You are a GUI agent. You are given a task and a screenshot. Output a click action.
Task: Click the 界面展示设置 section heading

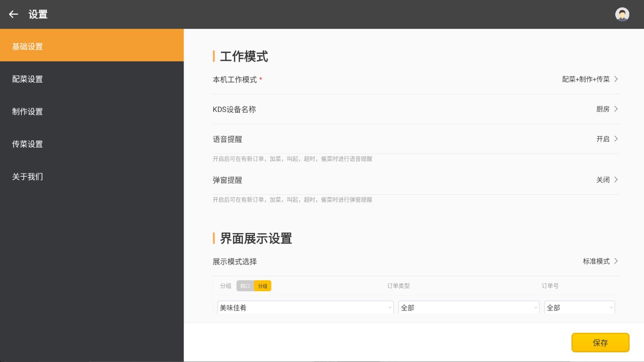(x=256, y=238)
